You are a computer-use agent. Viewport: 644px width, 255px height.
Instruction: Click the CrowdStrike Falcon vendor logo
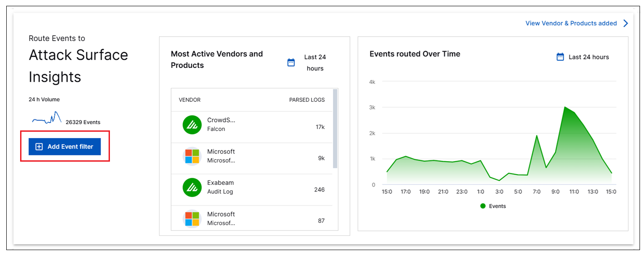(x=192, y=125)
